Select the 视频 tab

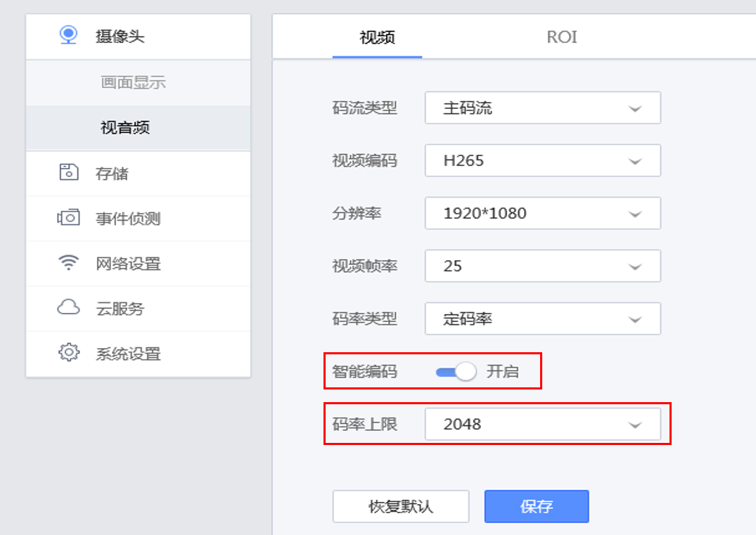377,37
